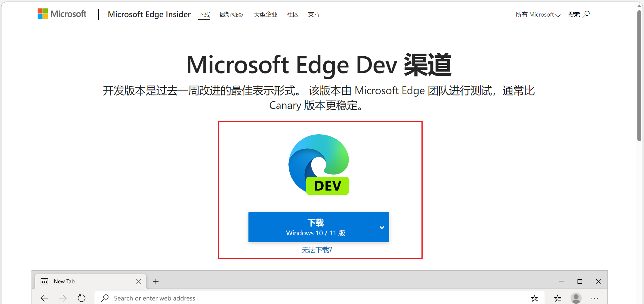Screen dimensions: 644x304
Task: Go back using the back arrow
Action: click(44, 298)
